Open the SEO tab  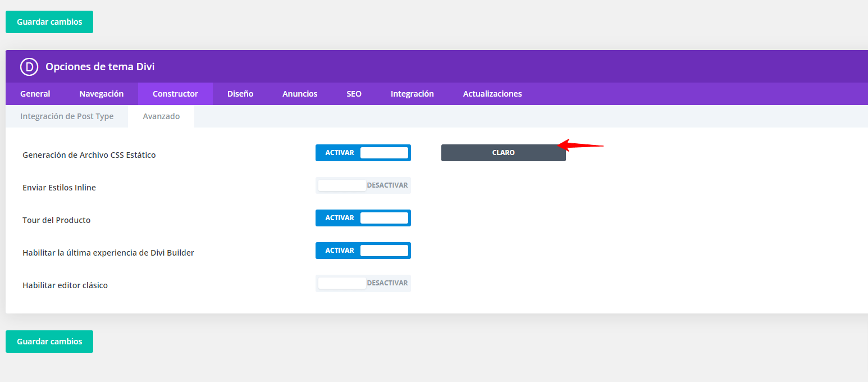(x=354, y=94)
